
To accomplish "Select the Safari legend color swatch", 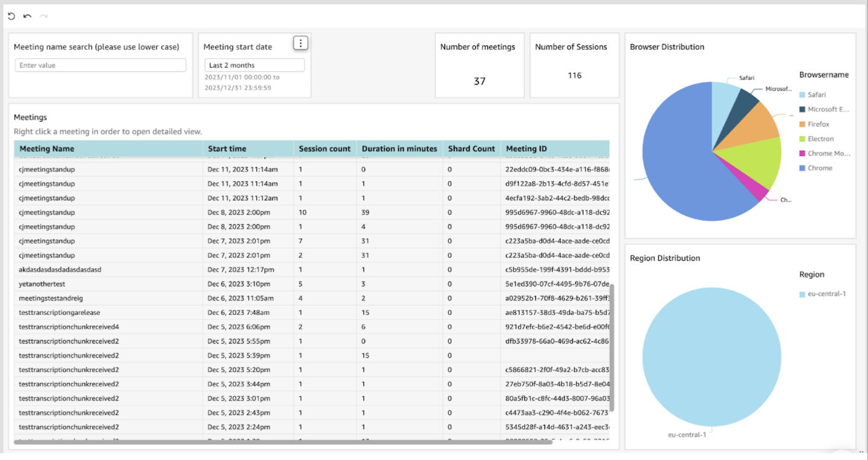I will [802, 95].
